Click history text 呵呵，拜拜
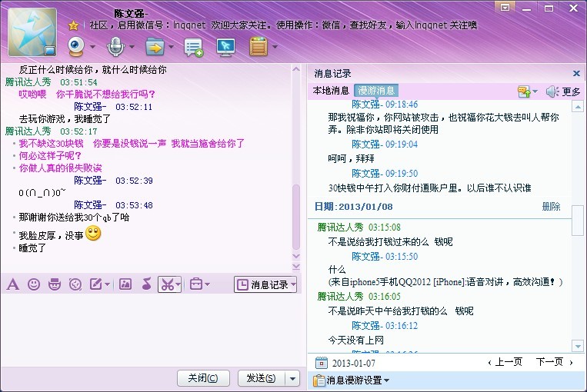Viewport: 587px width, 392px height. tap(351, 158)
